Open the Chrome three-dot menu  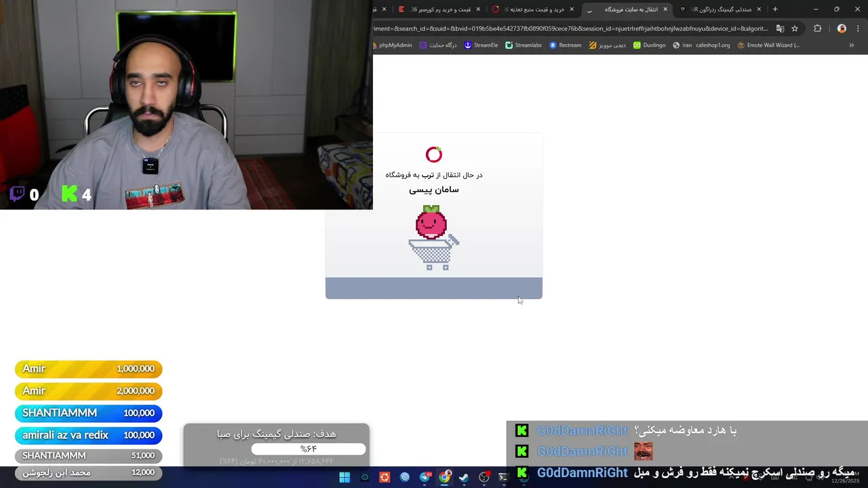(858, 28)
